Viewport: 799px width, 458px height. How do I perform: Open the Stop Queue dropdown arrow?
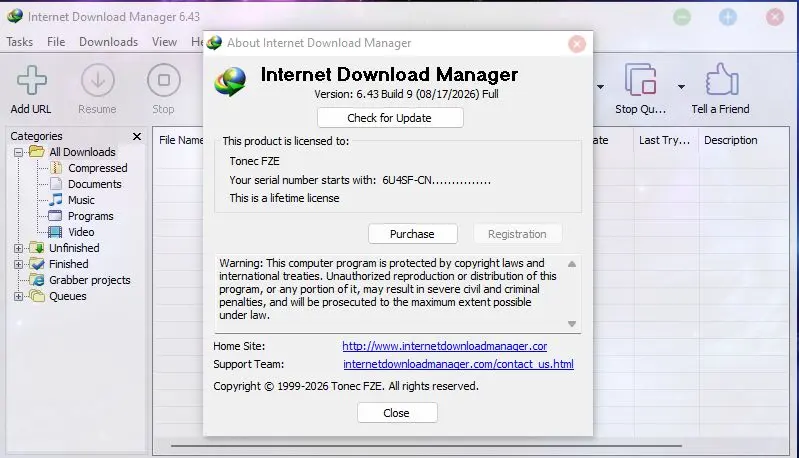click(681, 87)
